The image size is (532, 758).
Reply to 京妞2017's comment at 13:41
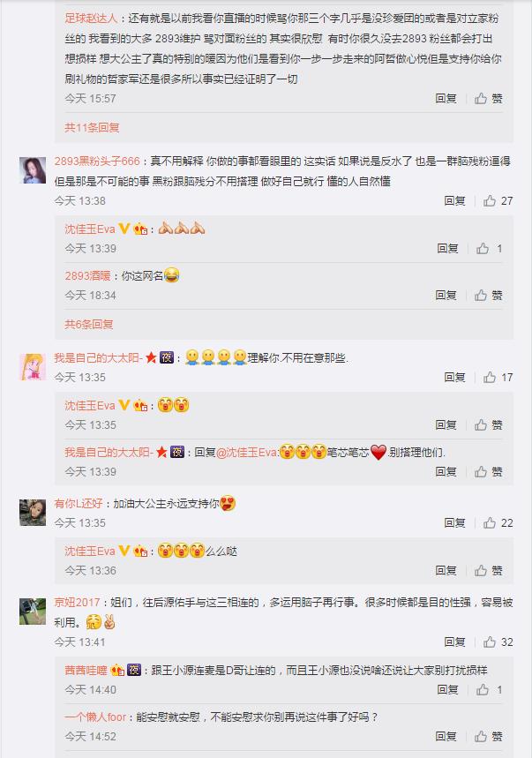(x=454, y=642)
